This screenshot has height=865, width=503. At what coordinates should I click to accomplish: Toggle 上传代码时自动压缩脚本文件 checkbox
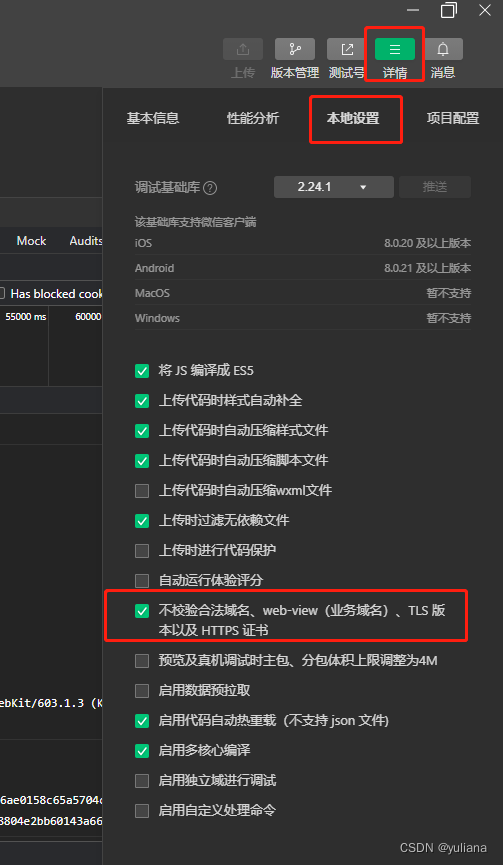pyautogui.click(x=142, y=460)
